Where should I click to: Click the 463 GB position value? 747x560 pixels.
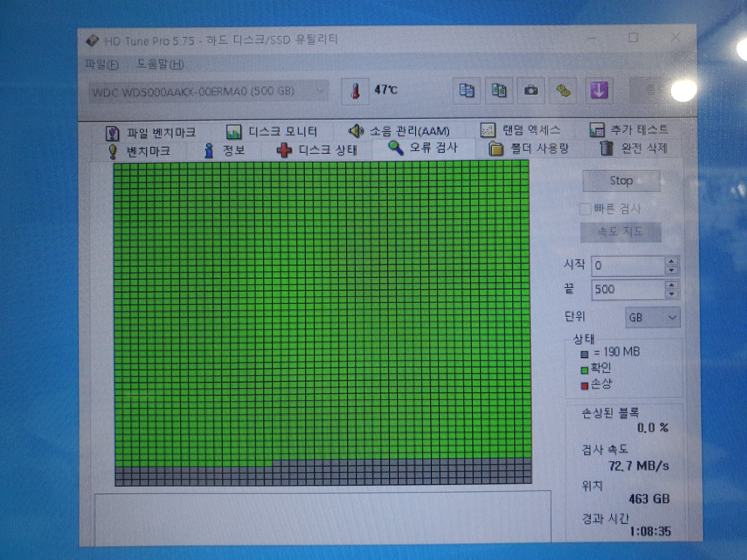pyautogui.click(x=649, y=499)
